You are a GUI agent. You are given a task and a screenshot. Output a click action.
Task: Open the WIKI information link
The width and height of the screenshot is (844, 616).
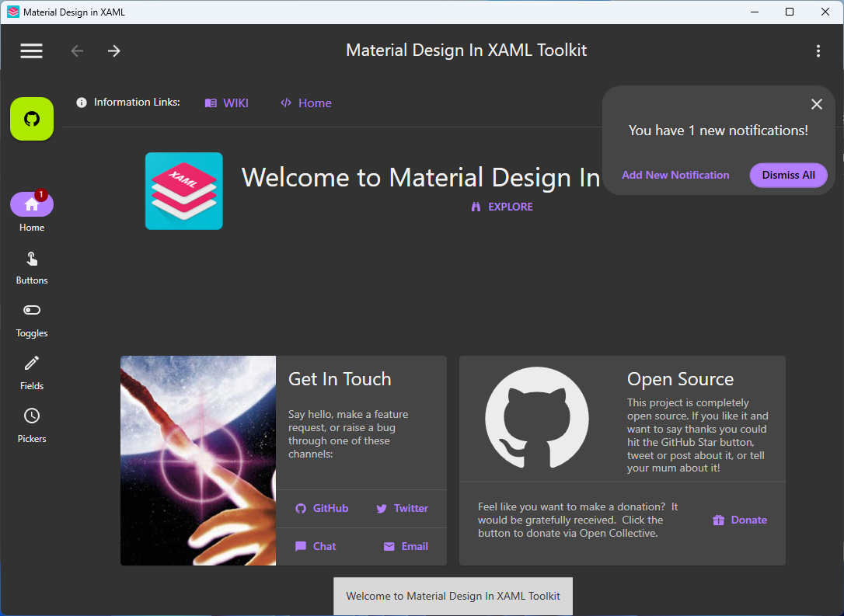tap(227, 103)
